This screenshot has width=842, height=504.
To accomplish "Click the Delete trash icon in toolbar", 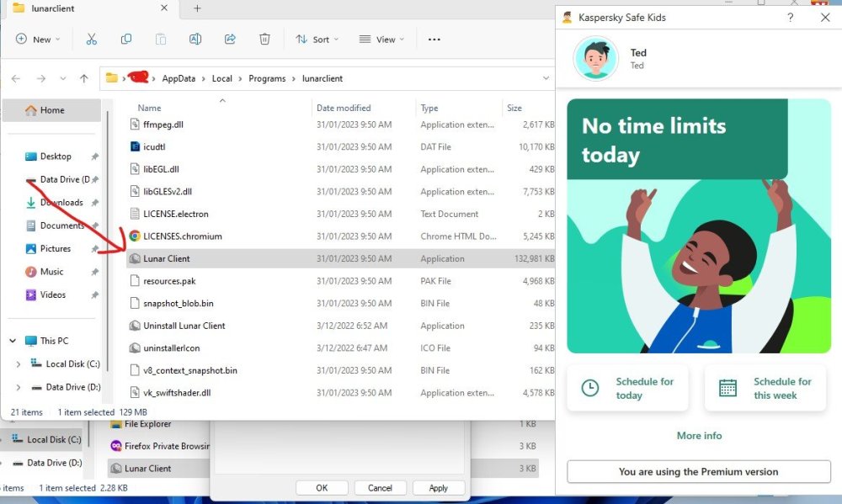I will click(264, 40).
